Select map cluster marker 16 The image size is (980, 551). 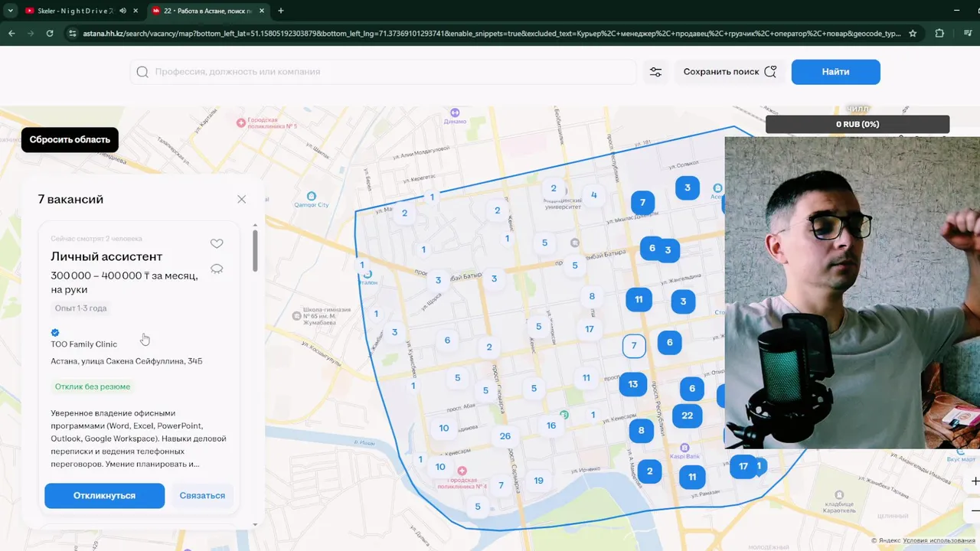coord(551,425)
